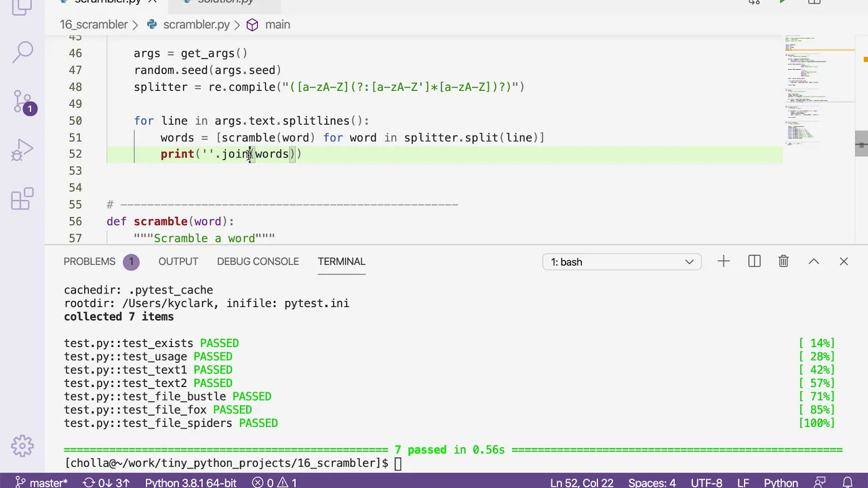Open errors and warnings status indicator
Image resolution: width=868 pixels, height=488 pixels.
tap(275, 483)
